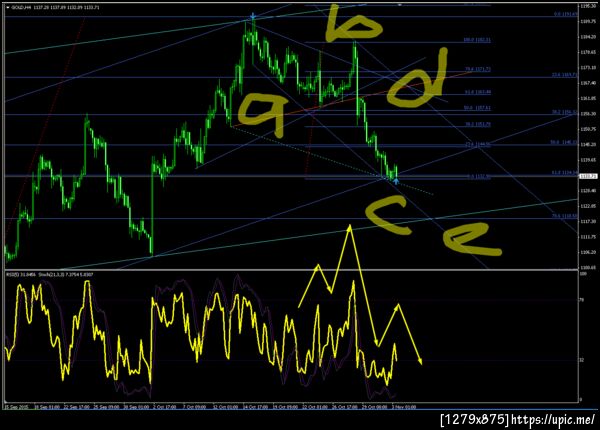Click the Fibonacci 100.0 level label

[477, 40]
